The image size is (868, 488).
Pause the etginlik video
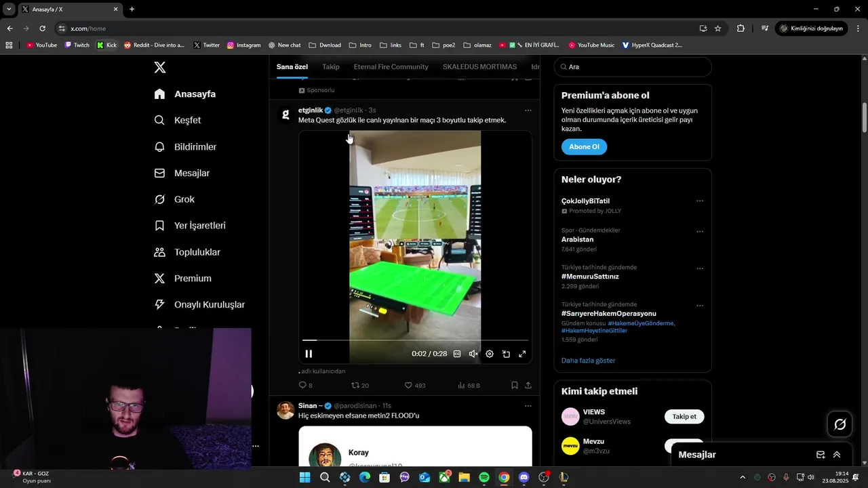point(309,354)
